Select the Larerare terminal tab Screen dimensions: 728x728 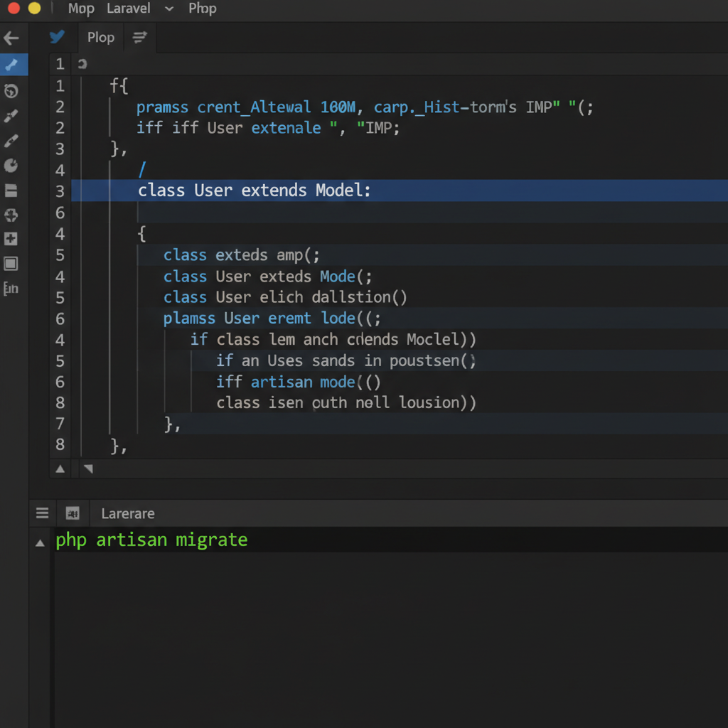127,513
